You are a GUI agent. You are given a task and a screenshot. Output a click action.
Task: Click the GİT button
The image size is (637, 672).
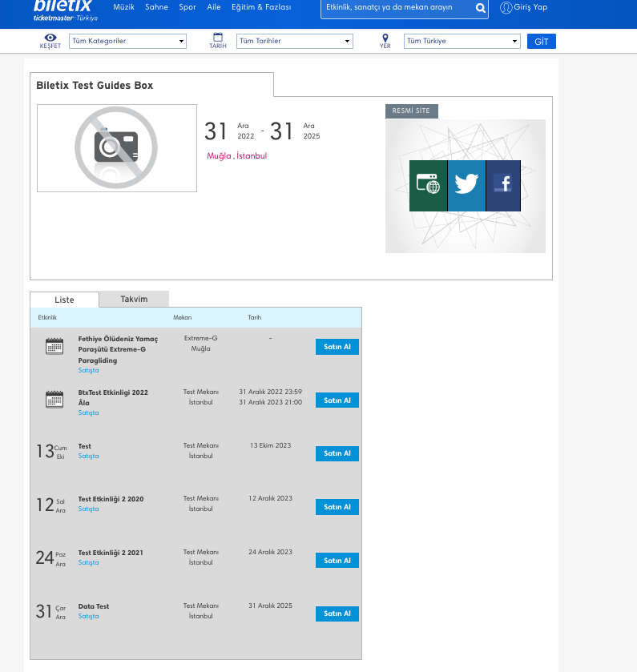point(541,41)
